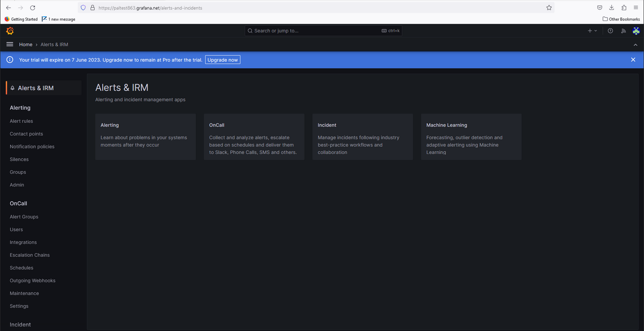644x331 pixels.
Task: Open Contact points in sidebar
Action: (26, 134)
